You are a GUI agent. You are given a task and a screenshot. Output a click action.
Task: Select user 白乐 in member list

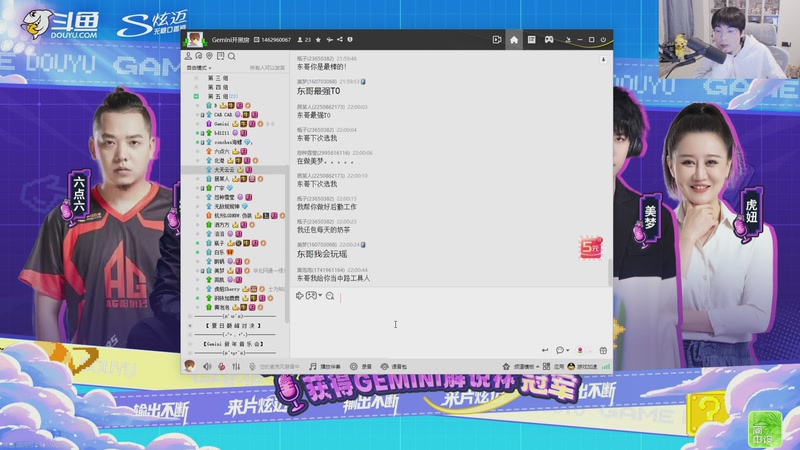coord(219,253)
